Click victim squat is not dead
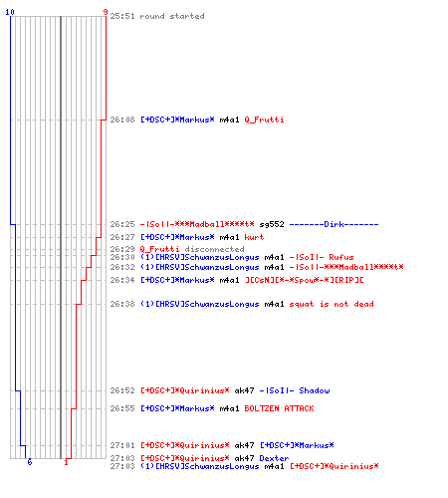The height and width of the screenshot is (498, 448). [332, 304]
